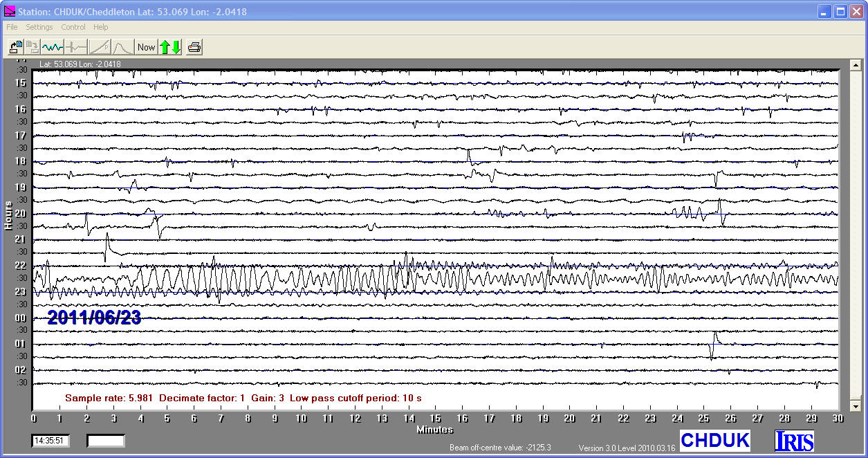Click hour label 22 on the left axis
The height and width of the screenshot is (458, 868).
coord(21,266)
